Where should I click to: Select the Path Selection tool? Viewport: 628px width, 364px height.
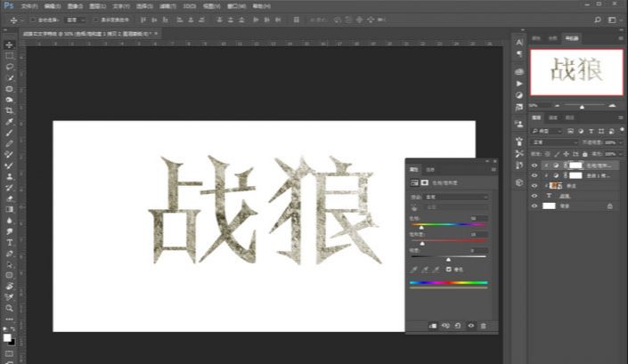[x=9, y=264]
